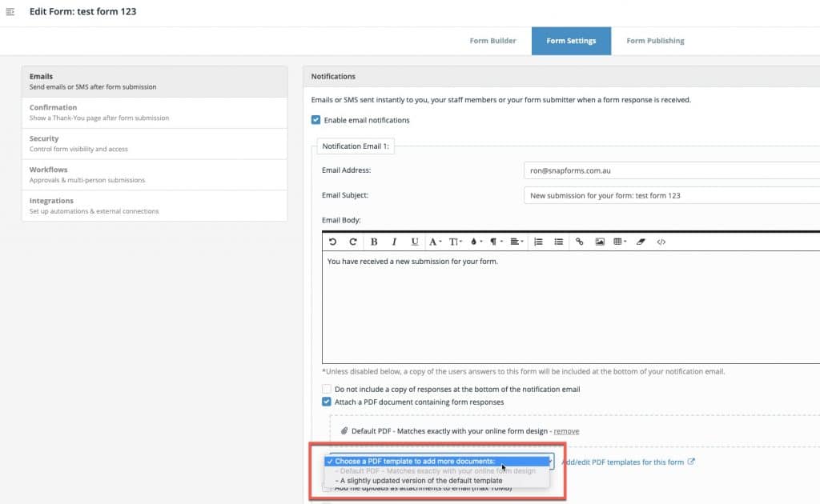The image size is (820, 504).
Task: Underline text in the Email Body editor
Action: [413, 241]
